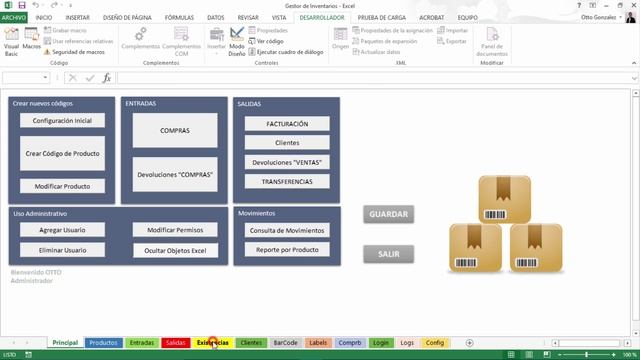Click Consulta de Movimientos
This screenshot has width=640, height=360.
[287, 230]
